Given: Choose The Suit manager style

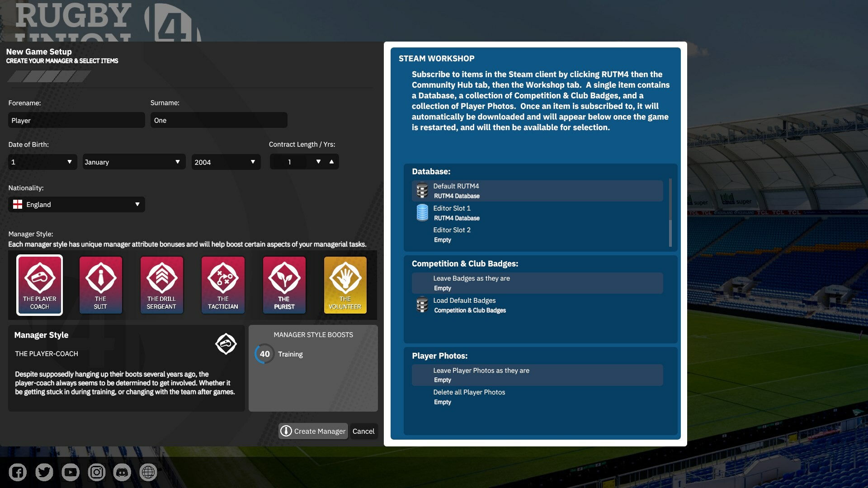Looking at the screenshot, I should [x=100, y=285].
